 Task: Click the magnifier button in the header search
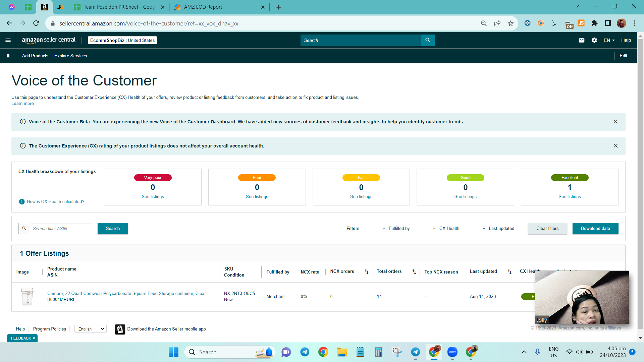coord(428,40)
